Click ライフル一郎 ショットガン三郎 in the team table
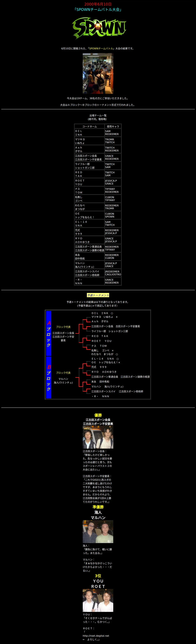Viewport: 196px width, 644px height. coord(90,166)
